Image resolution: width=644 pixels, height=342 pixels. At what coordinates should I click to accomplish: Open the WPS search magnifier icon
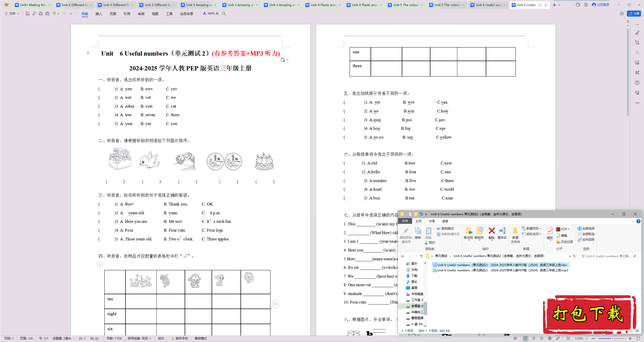coord(224,14)
